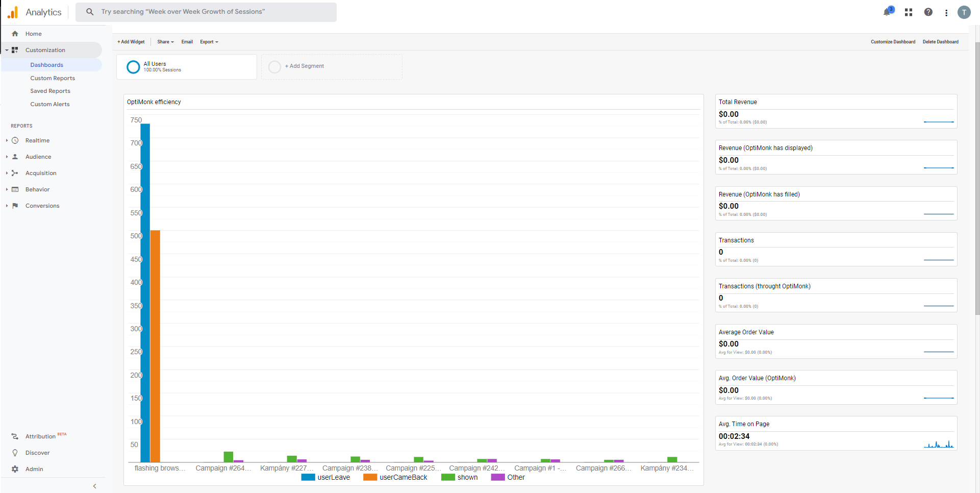
Task: Expand the Conversions reports arrow
Action: pyautogui.click(x=7, y=206)
